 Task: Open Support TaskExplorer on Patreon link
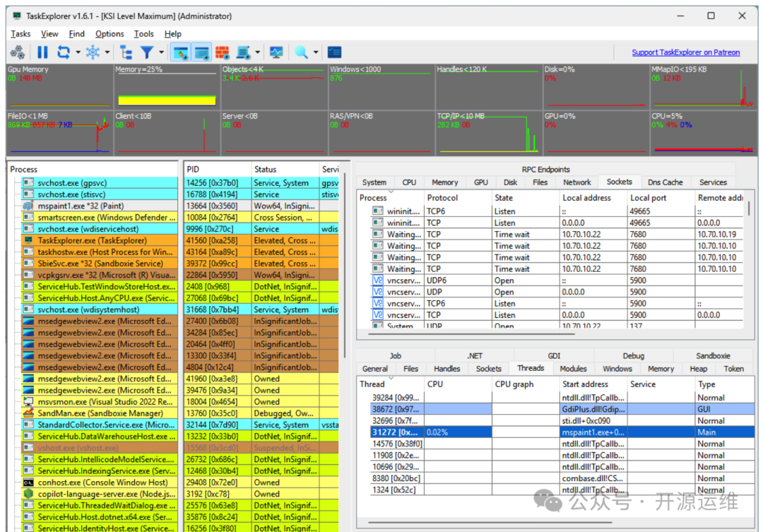[685, 52]
